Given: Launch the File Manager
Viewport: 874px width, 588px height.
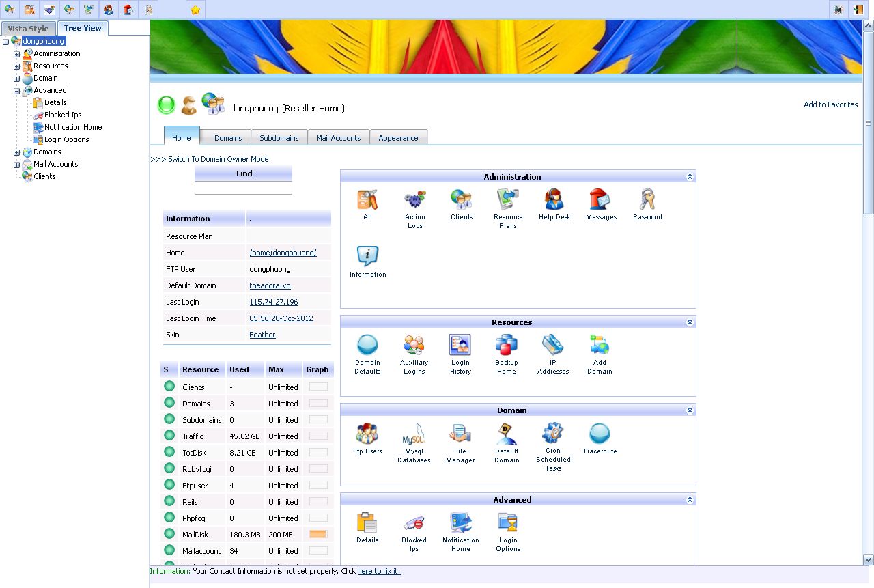Looking at the screenshot, I should (460, 434).
